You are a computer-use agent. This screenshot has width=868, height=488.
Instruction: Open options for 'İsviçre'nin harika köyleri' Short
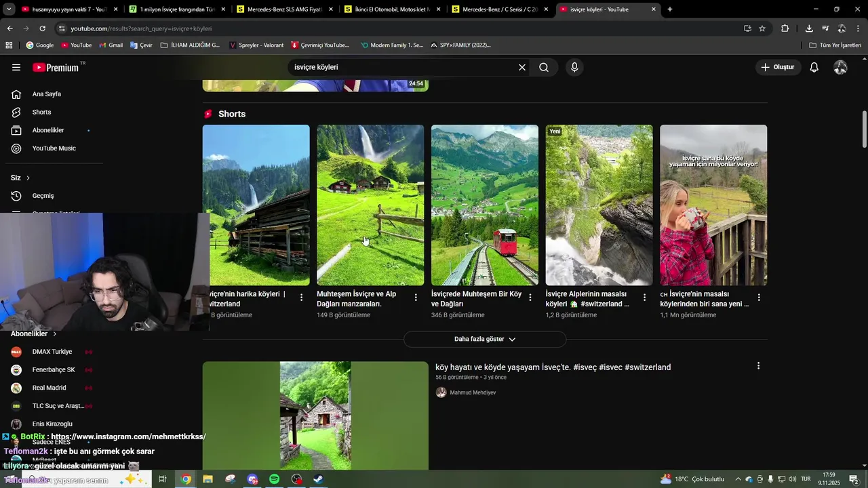[301, 298]
